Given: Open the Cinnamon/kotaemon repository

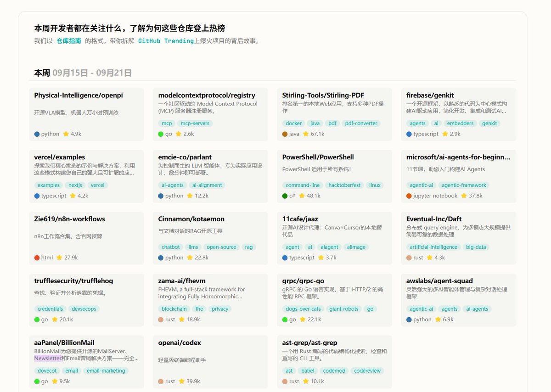Looking at the screenshot, I should tap(191, 219).
